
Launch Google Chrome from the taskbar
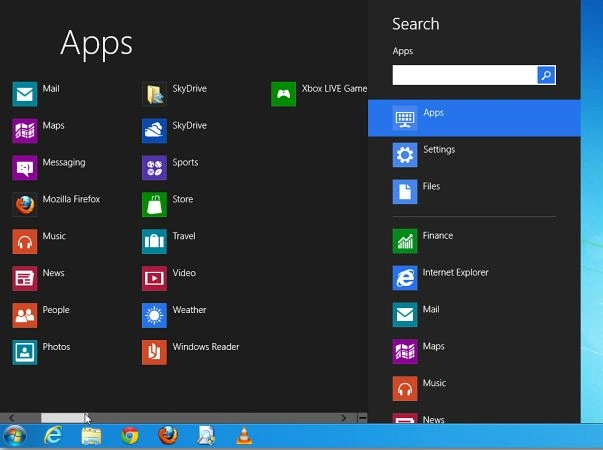[x=130, y=436]
